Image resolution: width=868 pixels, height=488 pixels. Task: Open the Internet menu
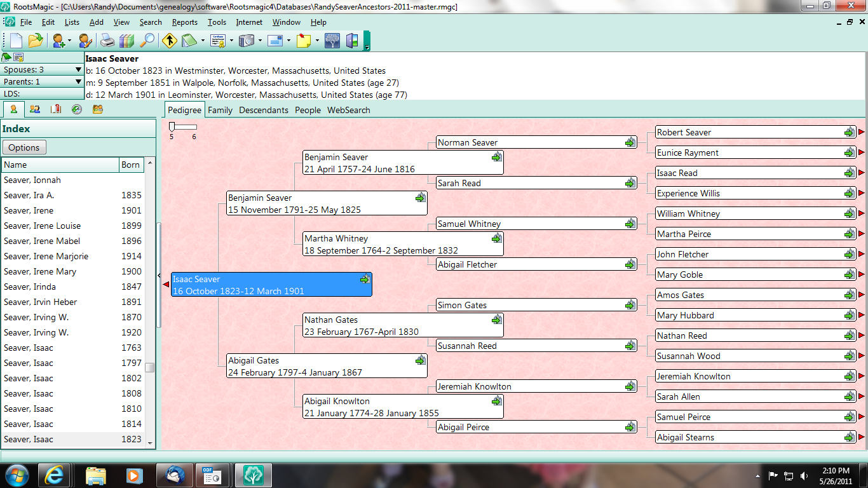[248, 22]
